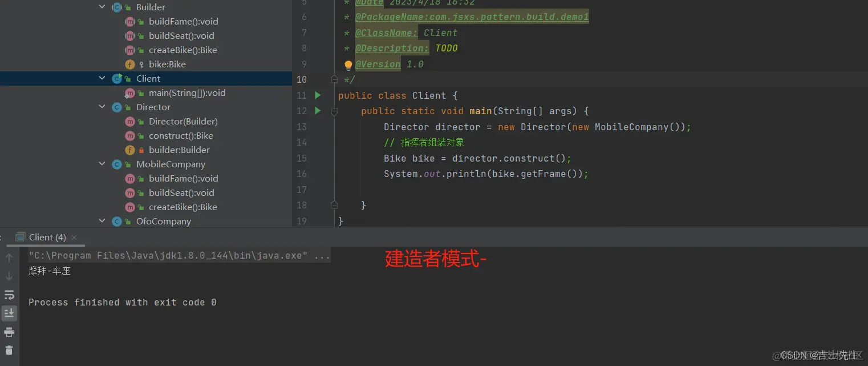Collapse the MobileCompany class node

[102, 164]
